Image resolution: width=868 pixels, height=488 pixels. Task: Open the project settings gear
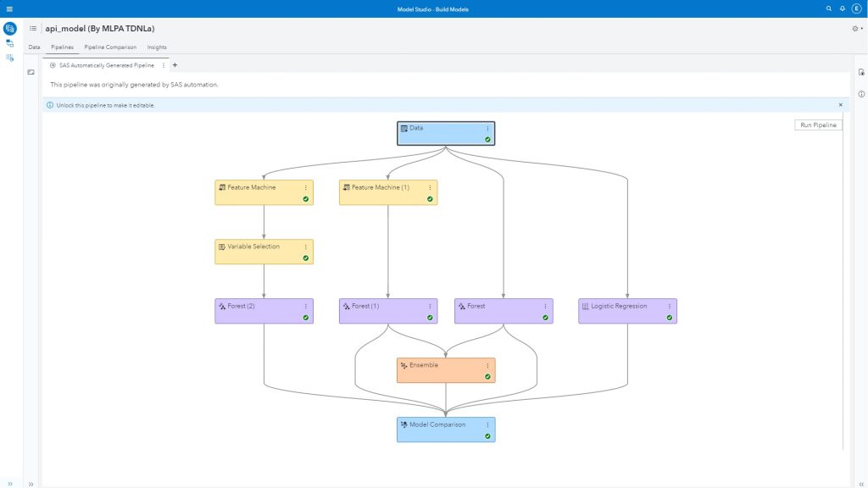tap(855, 27)
